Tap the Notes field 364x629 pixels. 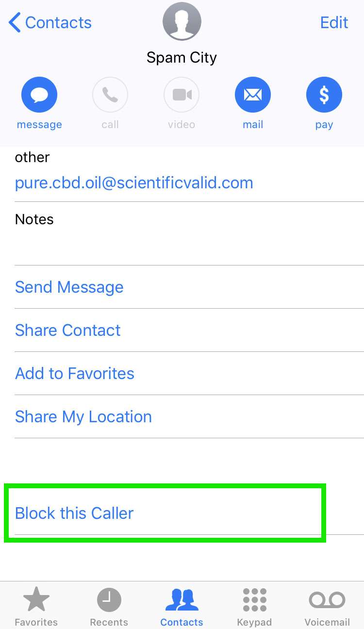189,234
